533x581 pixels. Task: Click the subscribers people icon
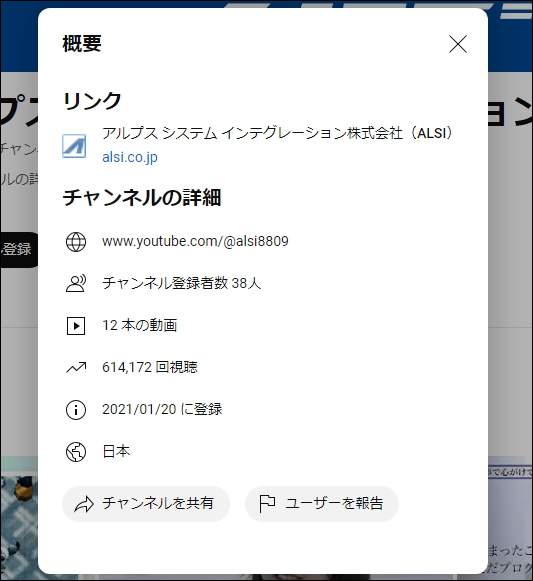click(76, 283)
